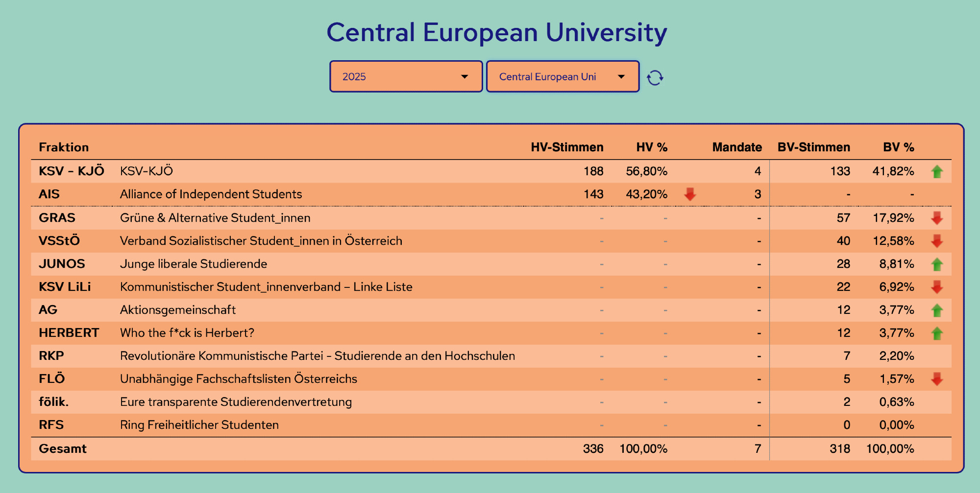Select the AIS abbreviation
This screenshot has width=980, height=493.
coord(49,194)
